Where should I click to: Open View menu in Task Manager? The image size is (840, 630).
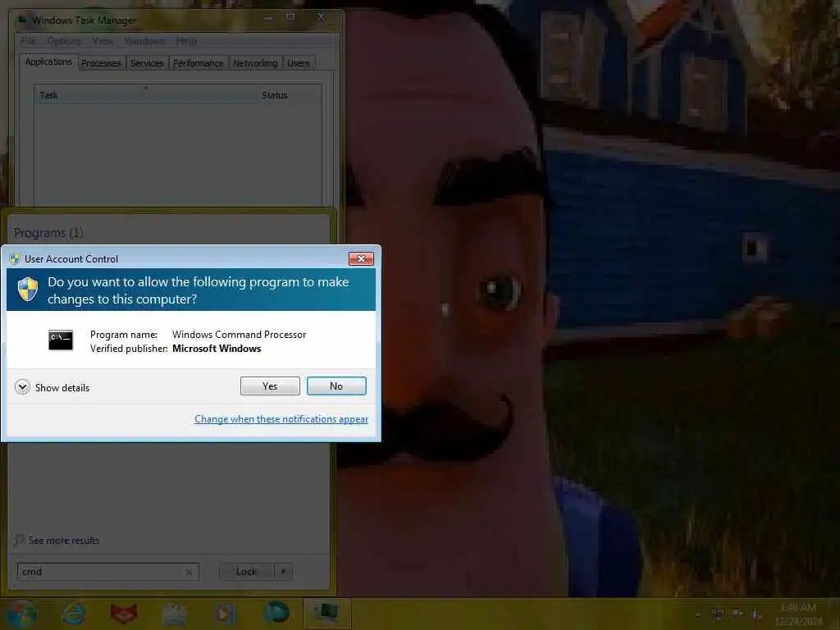tap(103, 41)
